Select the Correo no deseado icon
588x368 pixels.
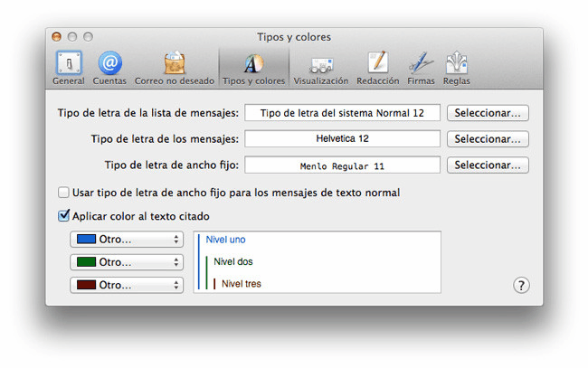coord(175,65)
